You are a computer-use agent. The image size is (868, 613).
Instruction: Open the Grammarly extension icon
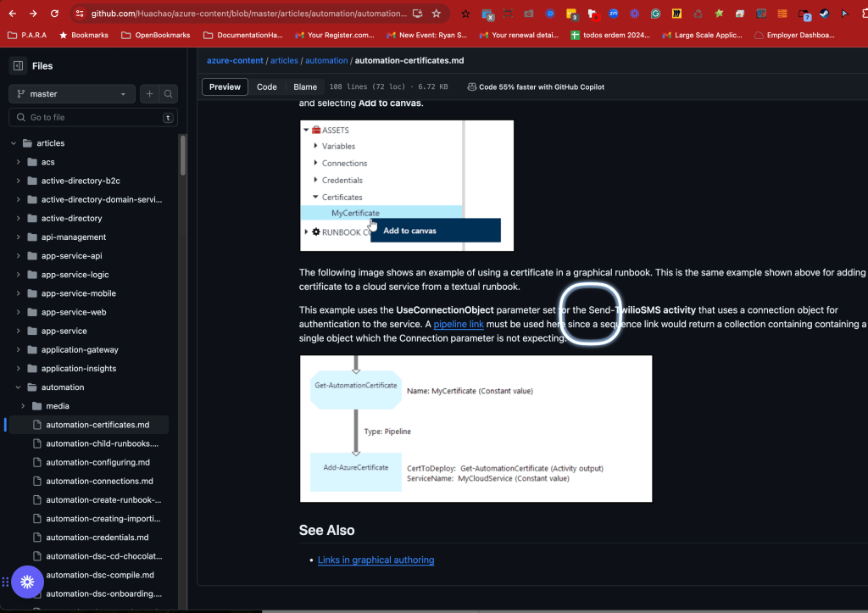(655, 14)
